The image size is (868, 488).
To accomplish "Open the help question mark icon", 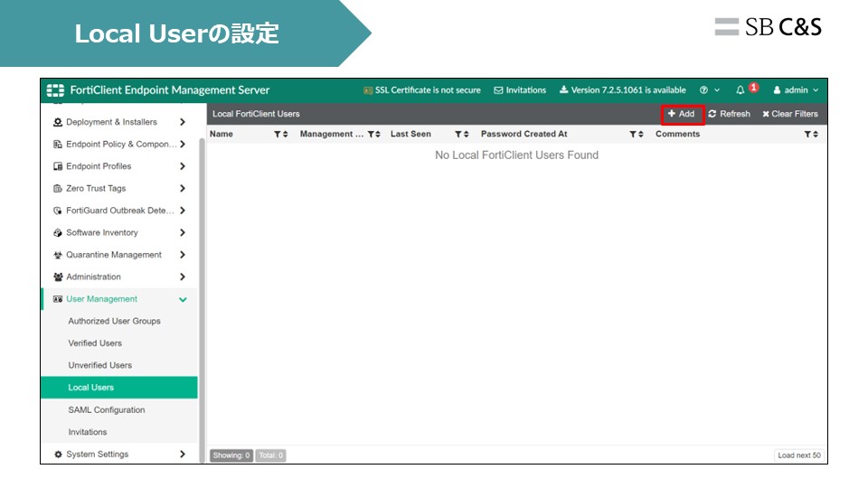I will click(x=703, y=90).
